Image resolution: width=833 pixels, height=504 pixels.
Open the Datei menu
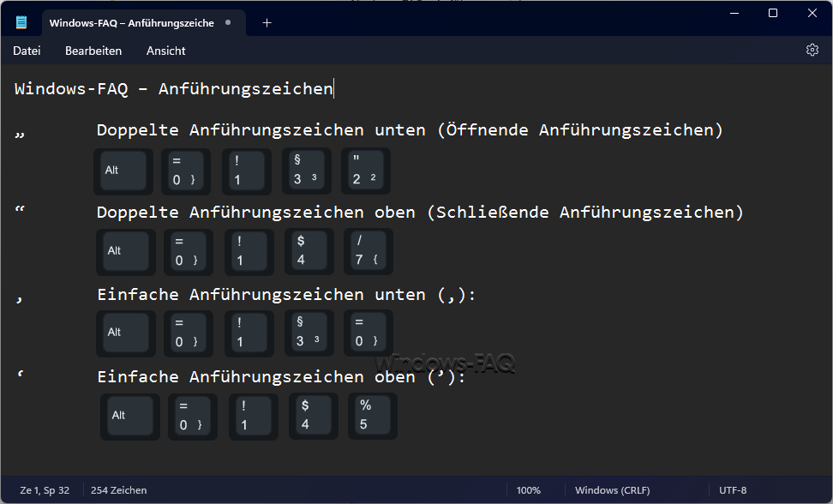(27, 51)
